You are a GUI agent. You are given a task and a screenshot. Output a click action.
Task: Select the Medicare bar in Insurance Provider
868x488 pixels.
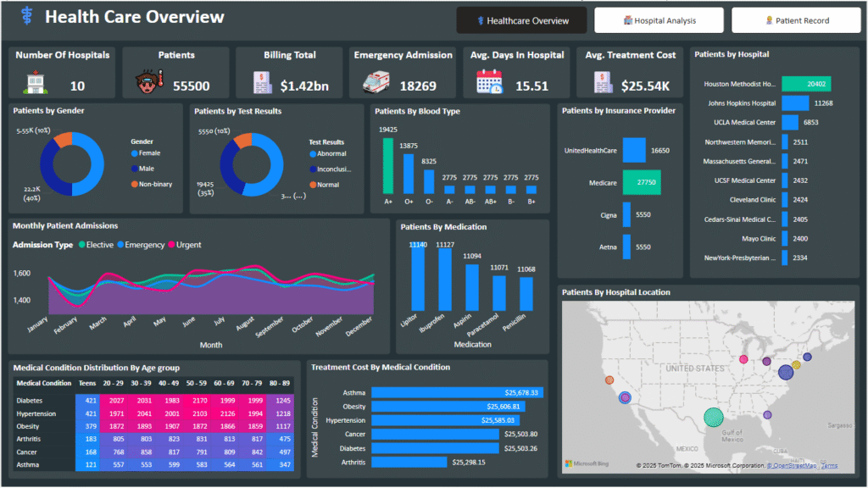coord(640,182)
